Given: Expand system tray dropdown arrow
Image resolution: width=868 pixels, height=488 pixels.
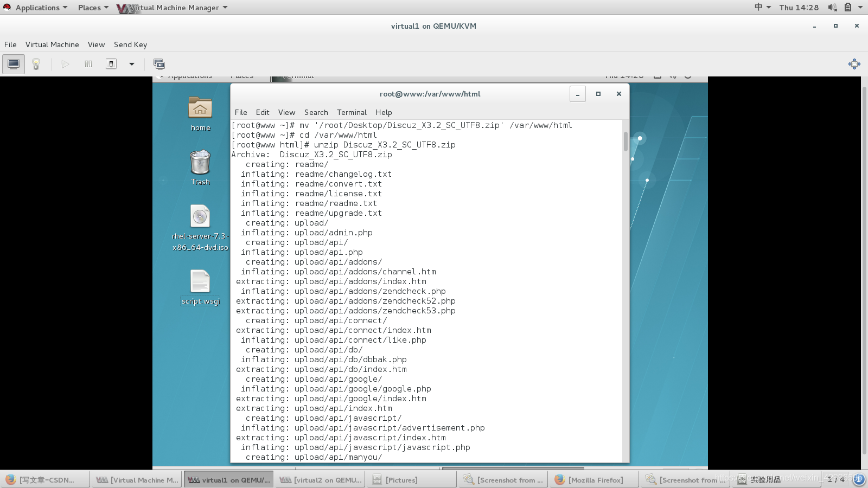Looking at the screenshot, I should click(860, 7).
